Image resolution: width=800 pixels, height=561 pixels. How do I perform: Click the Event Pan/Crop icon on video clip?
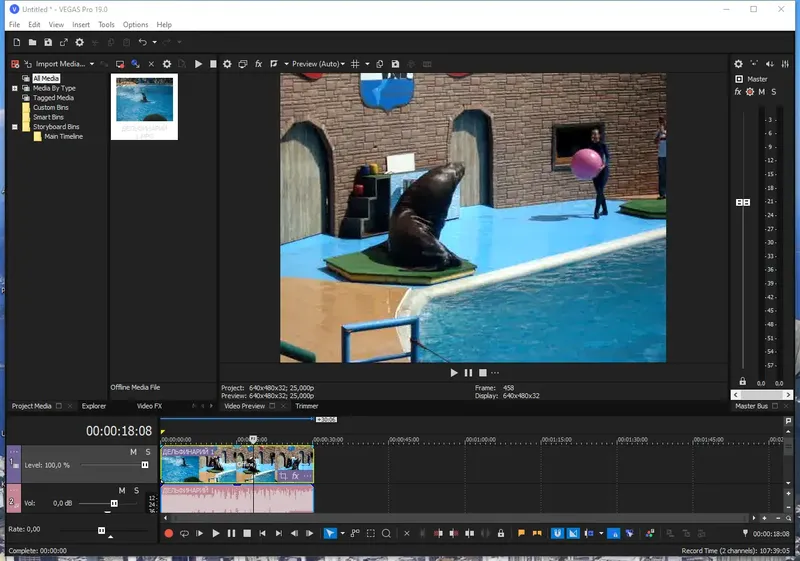pyautogui.click(x=283, y=476)
